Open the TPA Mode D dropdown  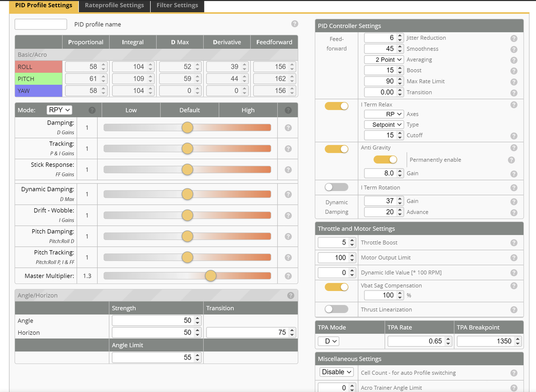329,341
